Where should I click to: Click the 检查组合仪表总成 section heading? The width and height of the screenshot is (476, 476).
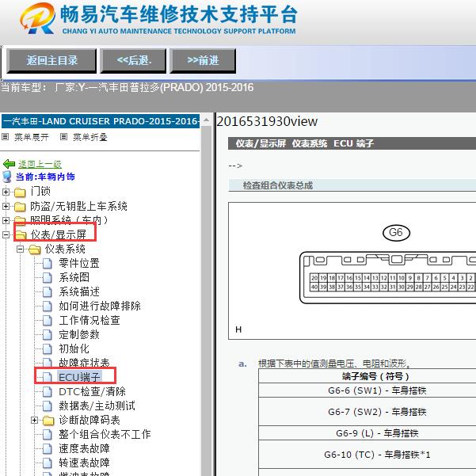click(x=278, y=185)
